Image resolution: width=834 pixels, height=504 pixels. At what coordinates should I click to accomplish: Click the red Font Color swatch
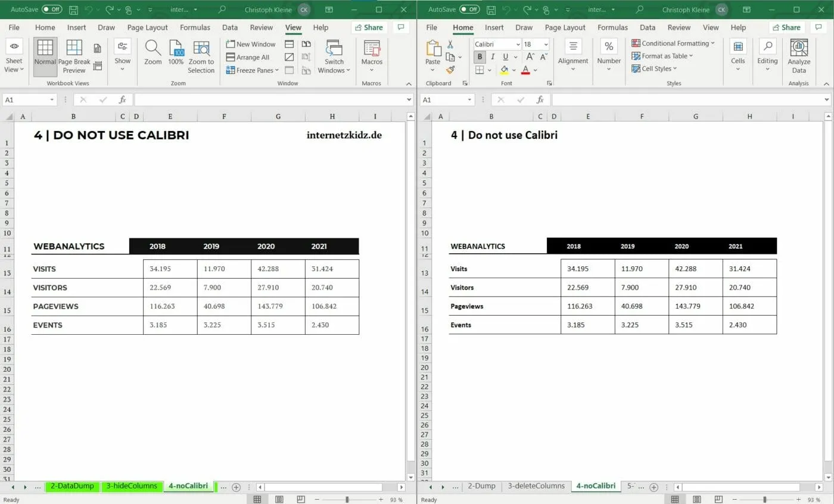[x=525, y=70]
